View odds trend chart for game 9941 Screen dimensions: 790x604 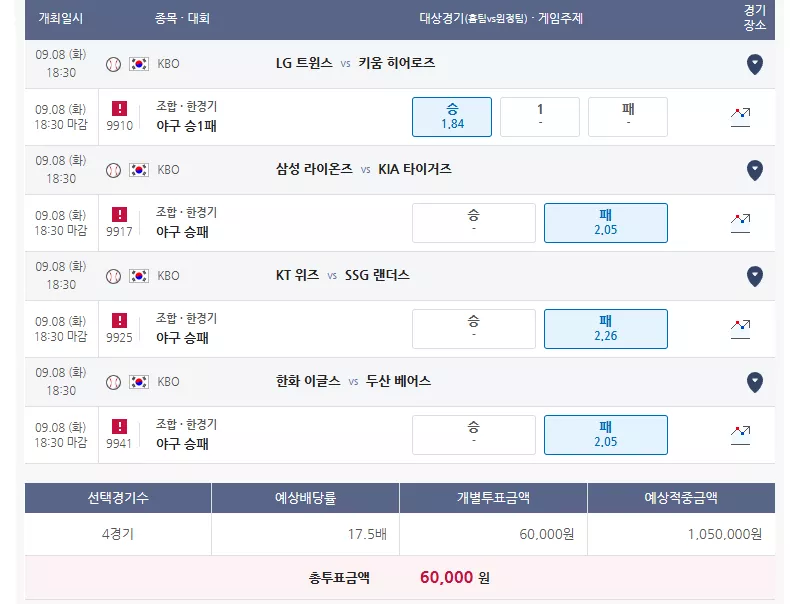point(740,435)
